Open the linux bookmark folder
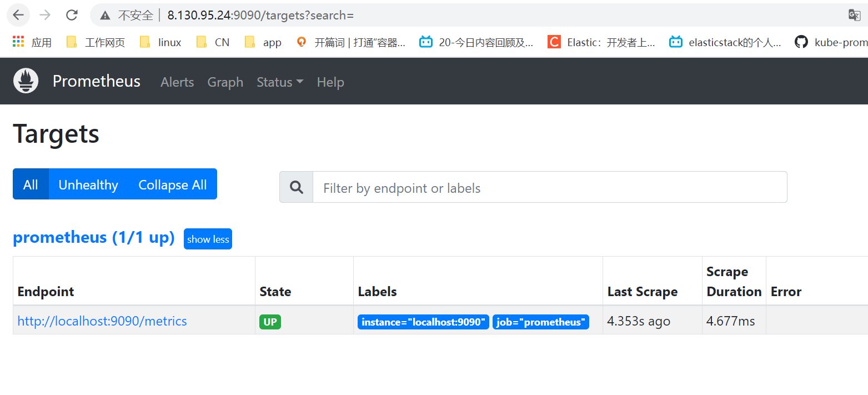Viewport: 868px width, 395px height. [x=160, y=42]
